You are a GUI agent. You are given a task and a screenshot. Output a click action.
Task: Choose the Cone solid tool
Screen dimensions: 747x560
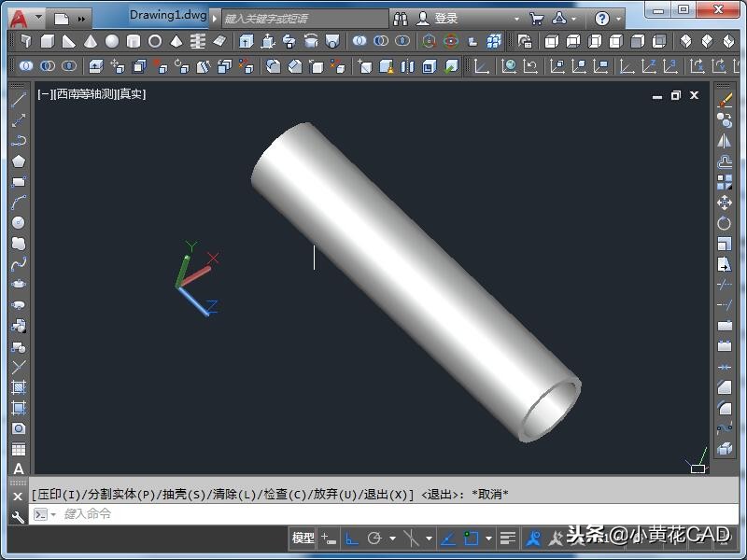(91, 41)
